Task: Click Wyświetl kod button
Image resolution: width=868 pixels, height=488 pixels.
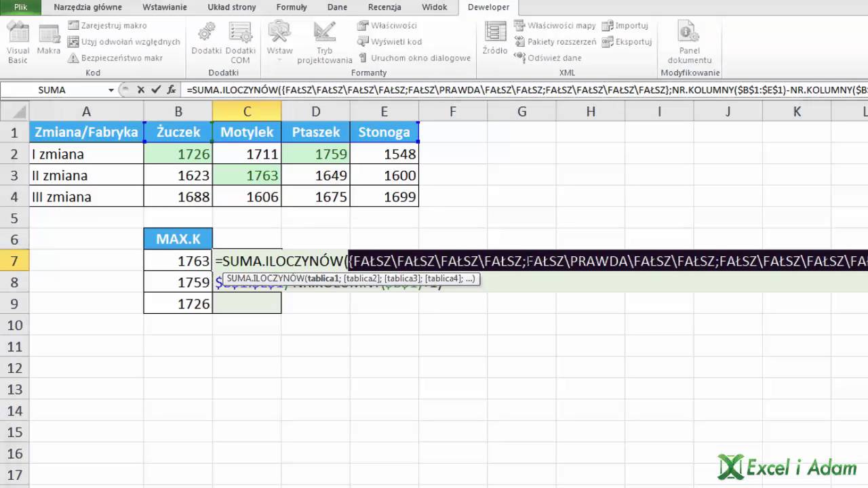Action: coord(390,42)
